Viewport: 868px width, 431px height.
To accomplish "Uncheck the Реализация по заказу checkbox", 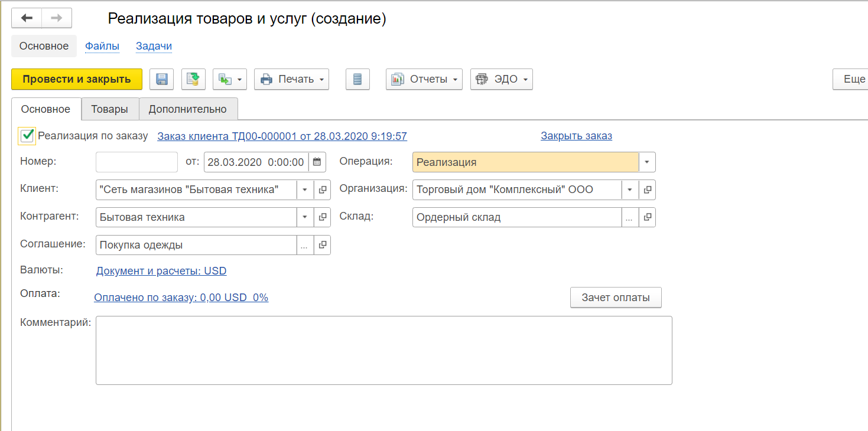I will 27,136.
